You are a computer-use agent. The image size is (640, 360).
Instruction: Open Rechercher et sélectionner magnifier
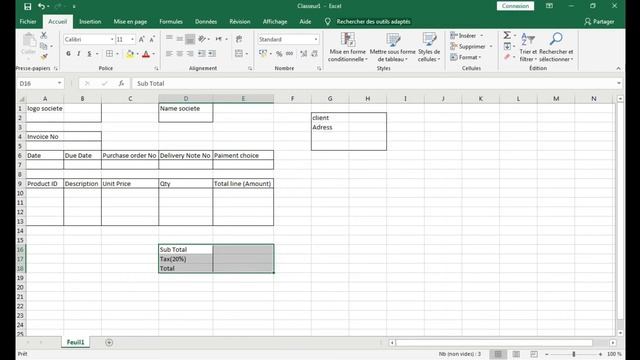(556, 47)
